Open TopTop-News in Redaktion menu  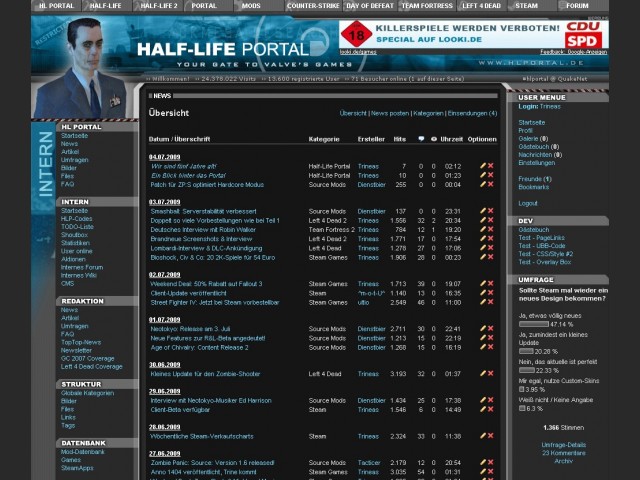pos(81,342)
